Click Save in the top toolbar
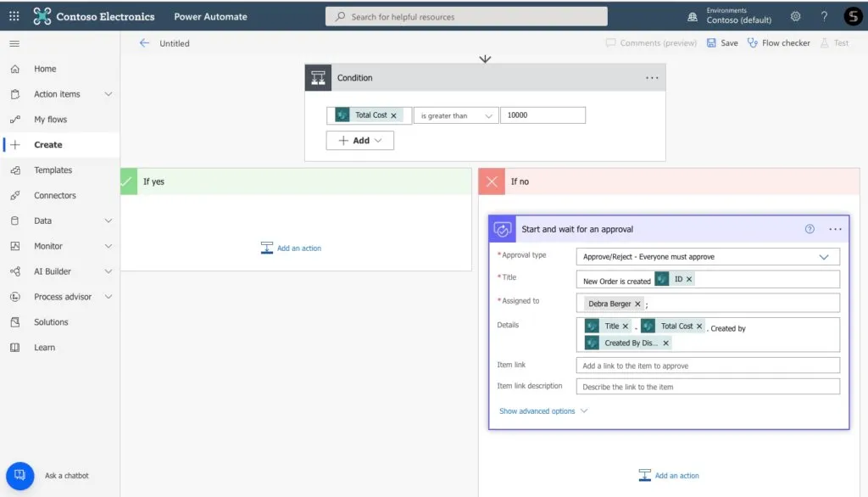 pyautogui.click(x=722, y=42)
